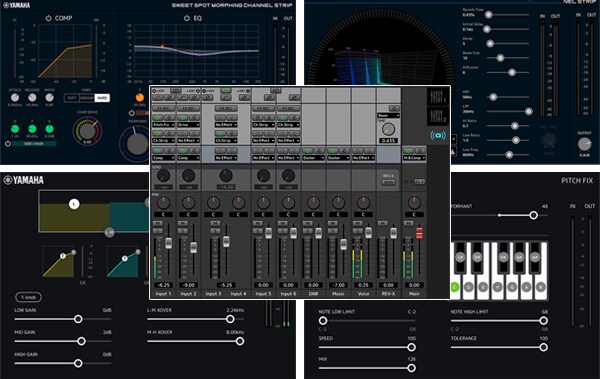Screen dimensions: 600x379
Task: Click the Release knob in COMP section
Action: (32, 98)
